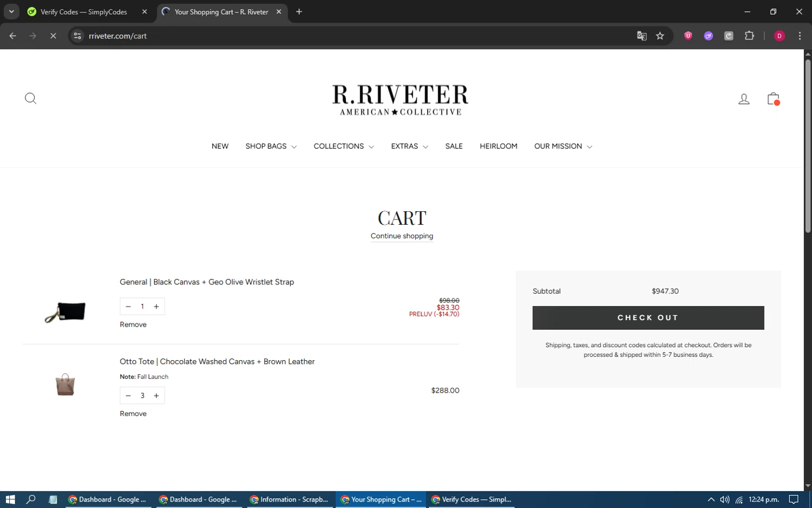Click the page vertical scrollbar thumb
The width and height of the screenshot is (812, 508).
[x=808, y=146]
